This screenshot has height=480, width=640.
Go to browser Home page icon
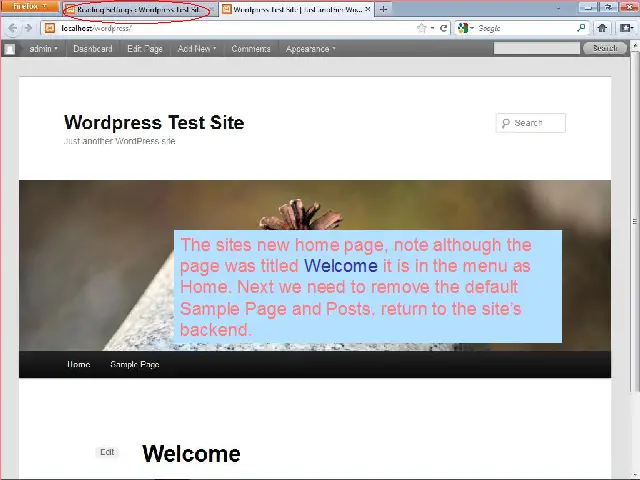click(602, 28)
